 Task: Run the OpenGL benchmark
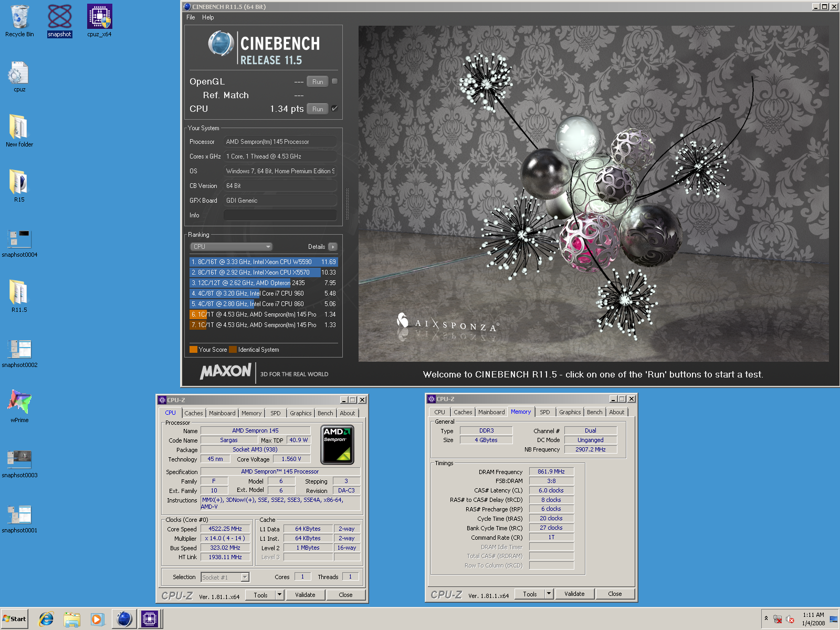point(318,81)
